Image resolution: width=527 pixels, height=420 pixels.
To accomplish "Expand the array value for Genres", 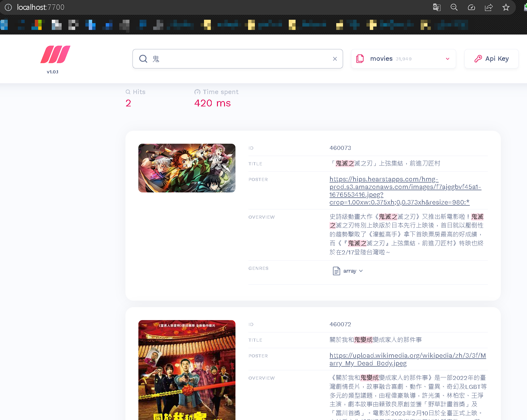I will pyautogui.click(x=361, y=271).
